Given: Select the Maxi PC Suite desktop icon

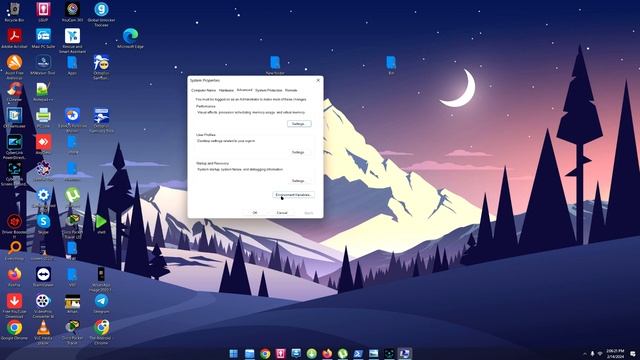Looking at the screenshot, I should (43, 38).
